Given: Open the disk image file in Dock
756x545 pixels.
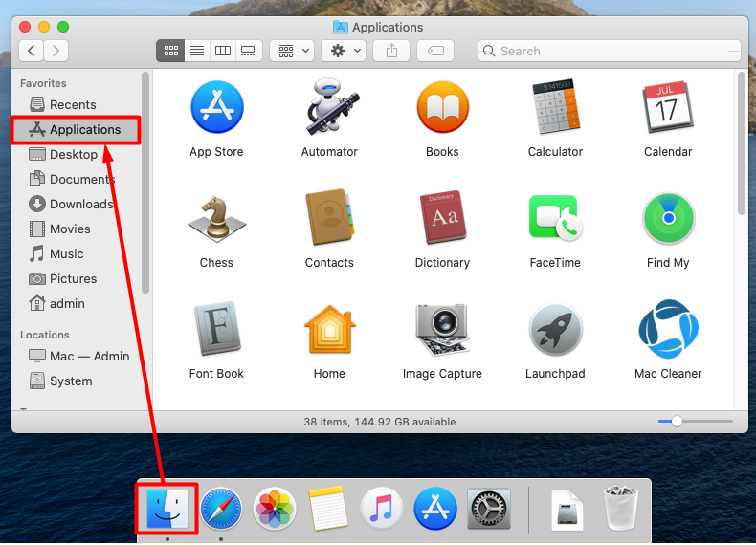Looking at the screenshot, I should [567, 510].
